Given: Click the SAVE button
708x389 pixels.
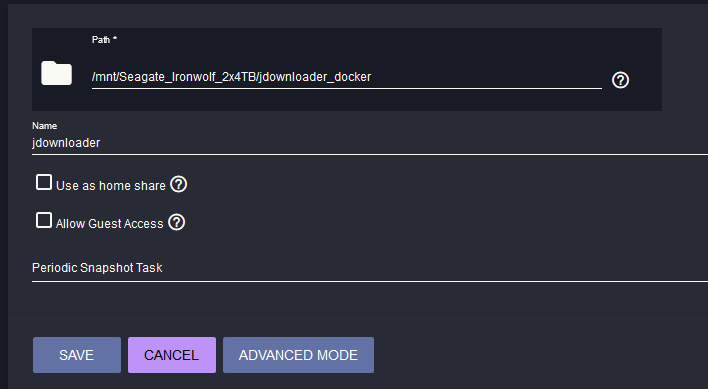Looking at the screenshot, I should click(77, 355).
